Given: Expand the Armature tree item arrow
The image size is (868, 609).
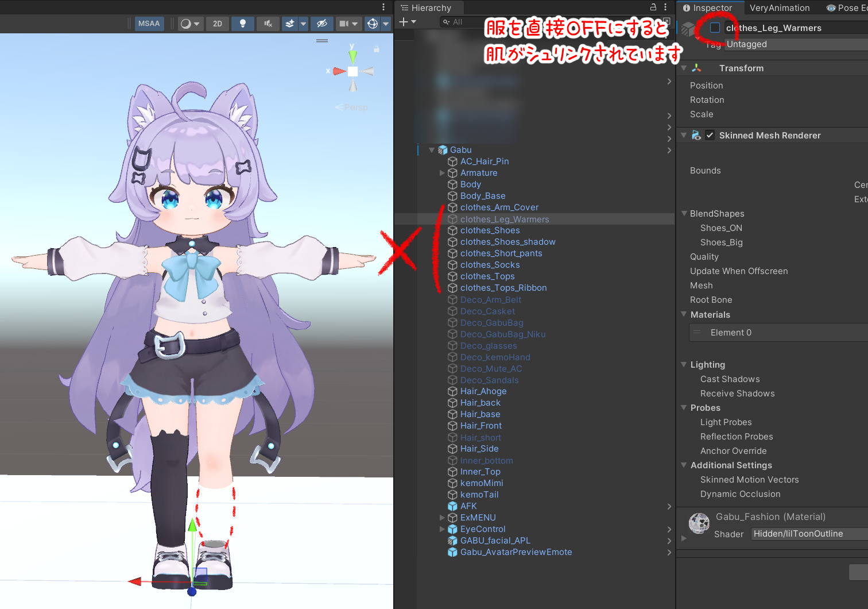Looking at the screenshot, I should coord(442,173).
